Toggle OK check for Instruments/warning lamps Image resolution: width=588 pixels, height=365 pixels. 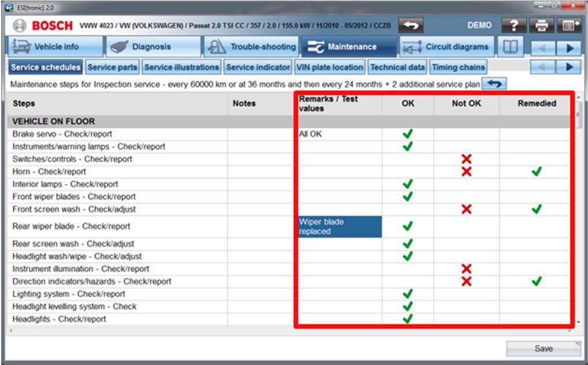[408, 146]
